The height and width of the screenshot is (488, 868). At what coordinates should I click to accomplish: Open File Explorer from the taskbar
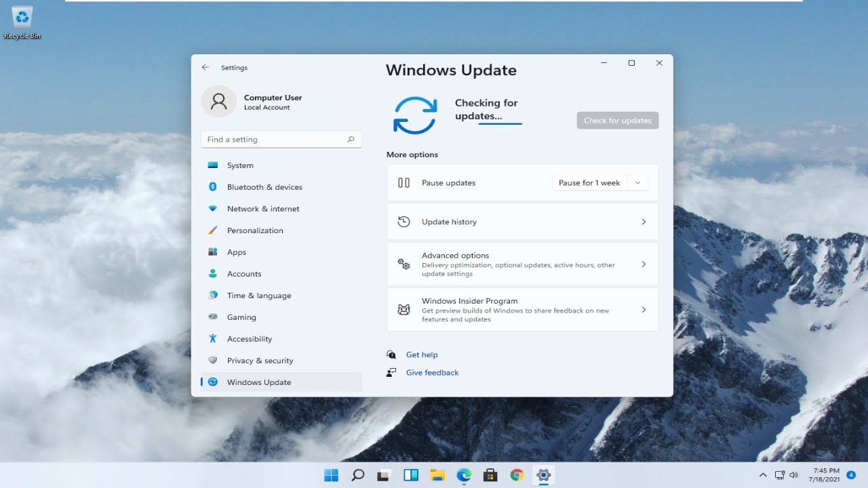437,475
